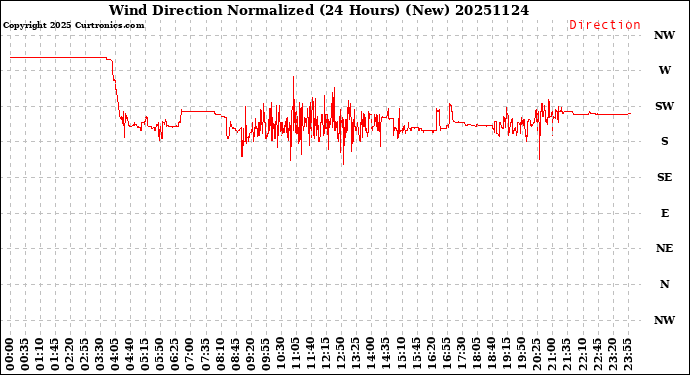This screenshot has height=375, width=690.
Task: Click the '06:25' time axis label
Action: point(175,355)
